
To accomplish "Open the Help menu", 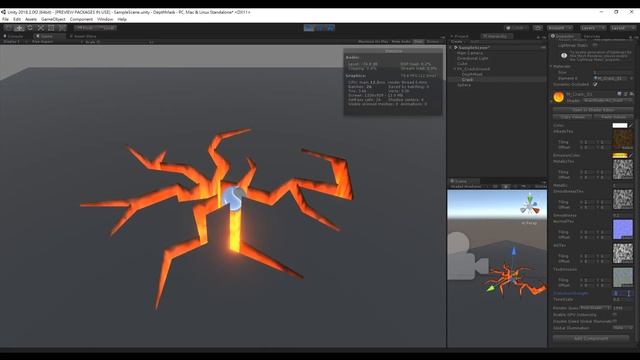I will tap(122, 19).
